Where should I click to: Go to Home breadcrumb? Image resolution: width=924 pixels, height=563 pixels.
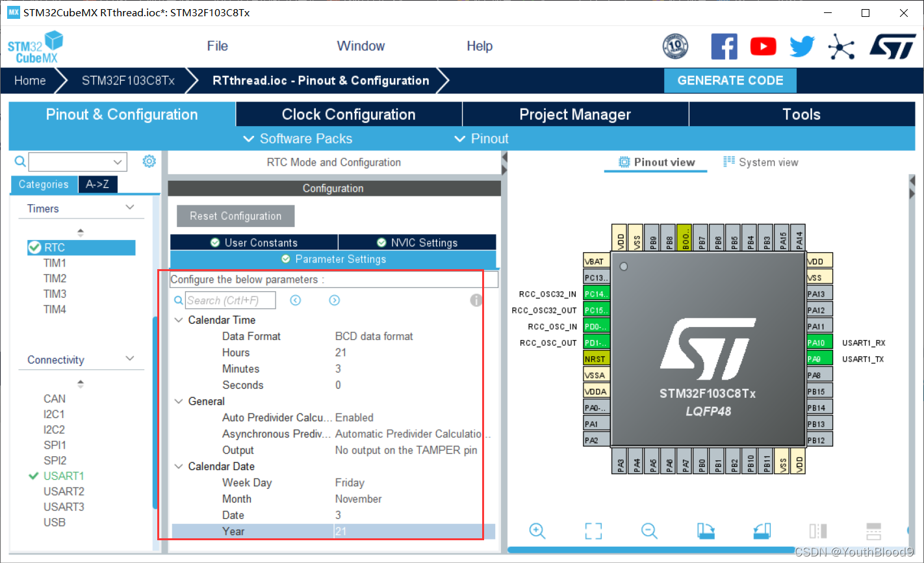pos(30,81)
